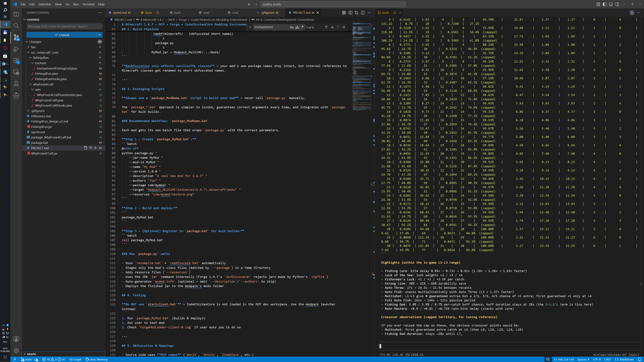Image resolution: width=644 pixels, height=362 pixels.
Task: Open the Explorer view in activity bar
Action: pyautogui.click(x=16, y=14)
